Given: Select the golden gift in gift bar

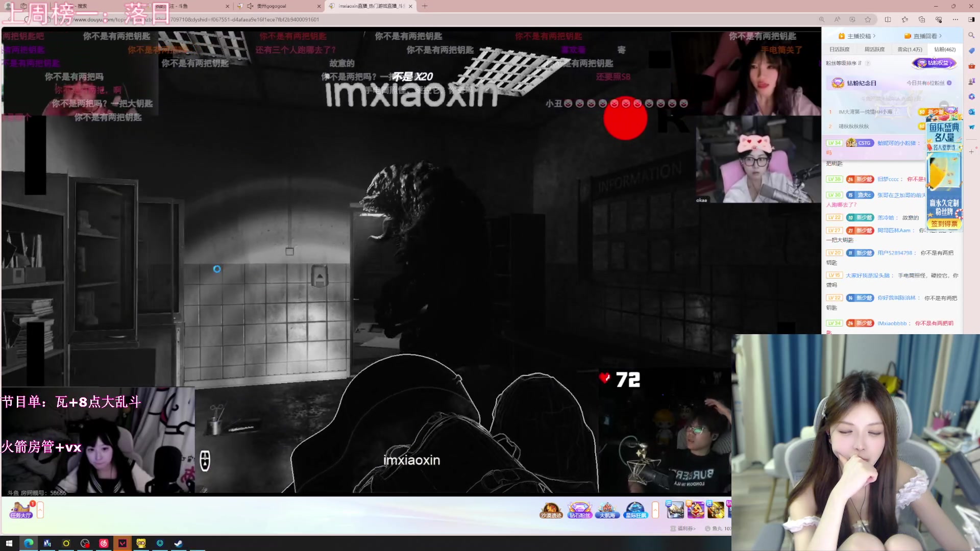Looking at the screenshot, I should click(716, 510).
